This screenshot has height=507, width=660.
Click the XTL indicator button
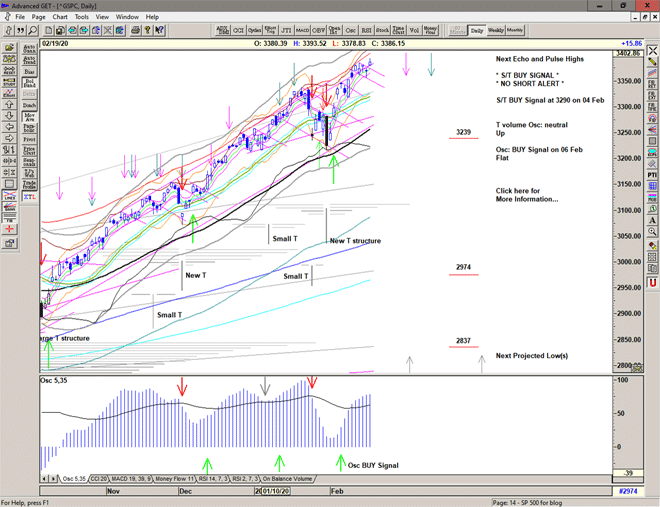tap(30, 197)
